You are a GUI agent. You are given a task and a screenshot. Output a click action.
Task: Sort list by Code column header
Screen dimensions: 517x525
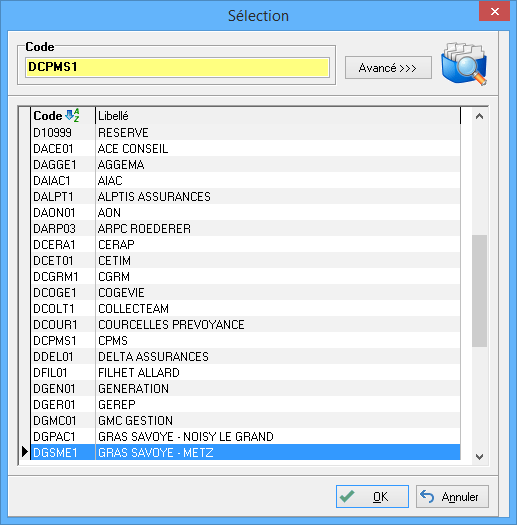pyautogui.click(x=63, y=116)
